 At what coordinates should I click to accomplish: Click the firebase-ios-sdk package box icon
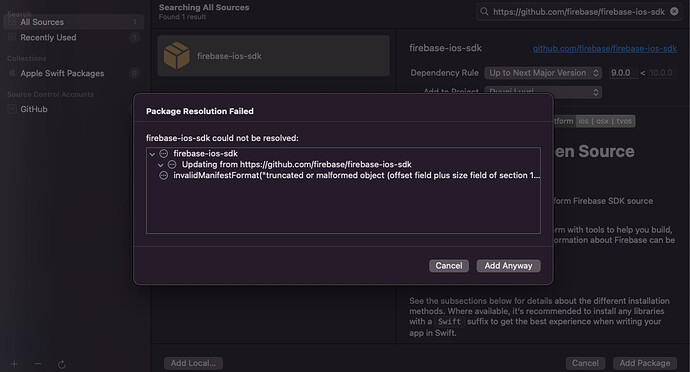coord(176,55)
